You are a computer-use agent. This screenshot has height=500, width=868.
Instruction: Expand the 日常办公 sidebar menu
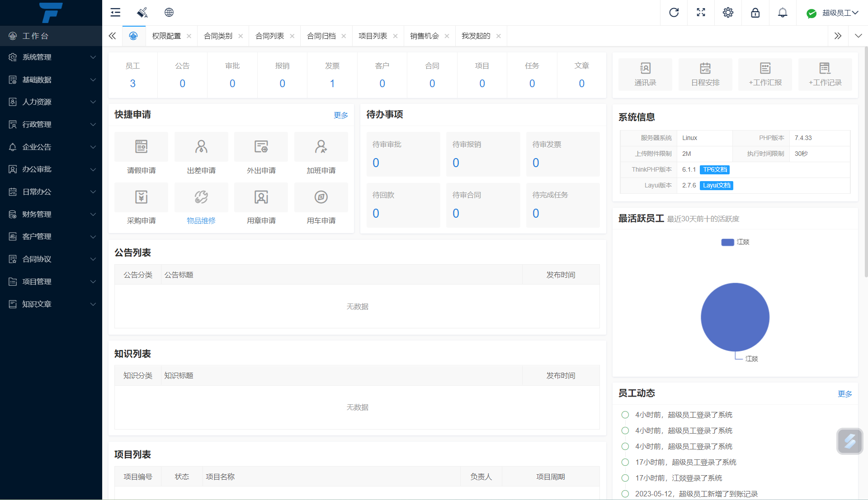[51, 192]
